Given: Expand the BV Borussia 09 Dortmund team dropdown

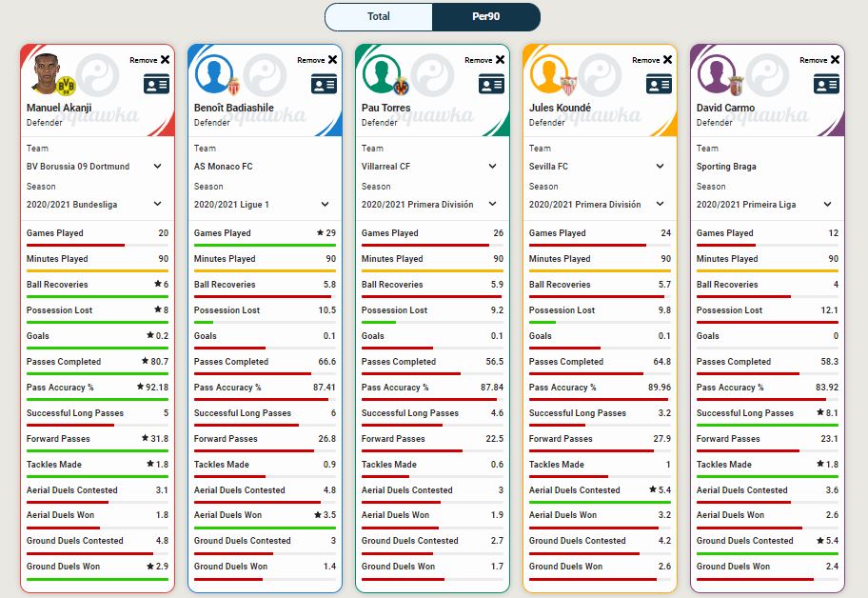Looking at the screenshot, I should (95, 167).
